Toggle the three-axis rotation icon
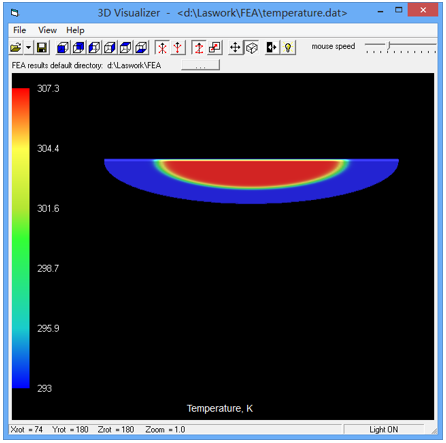Viewport: 446px width, 443px height. click(x=162, y=48)
